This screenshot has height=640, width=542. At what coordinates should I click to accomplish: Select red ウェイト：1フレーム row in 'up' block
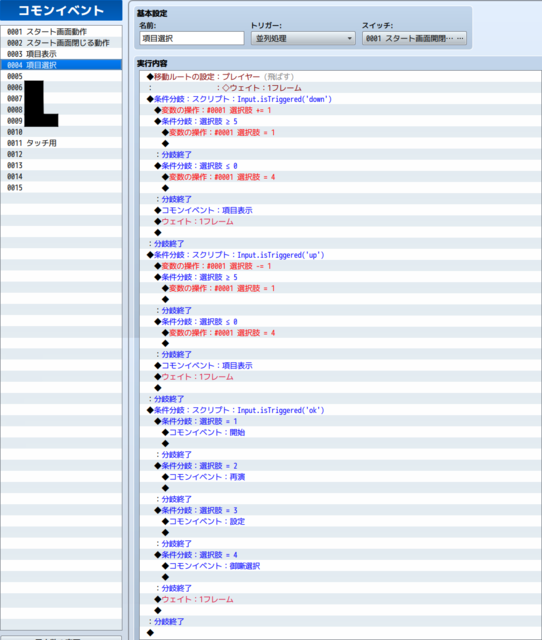(340, 377)
